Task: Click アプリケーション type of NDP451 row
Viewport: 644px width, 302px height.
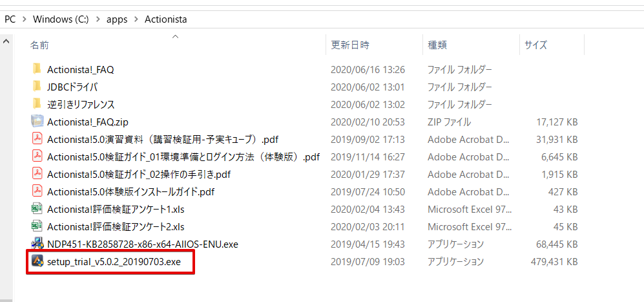Action: (x=455, y=244)
